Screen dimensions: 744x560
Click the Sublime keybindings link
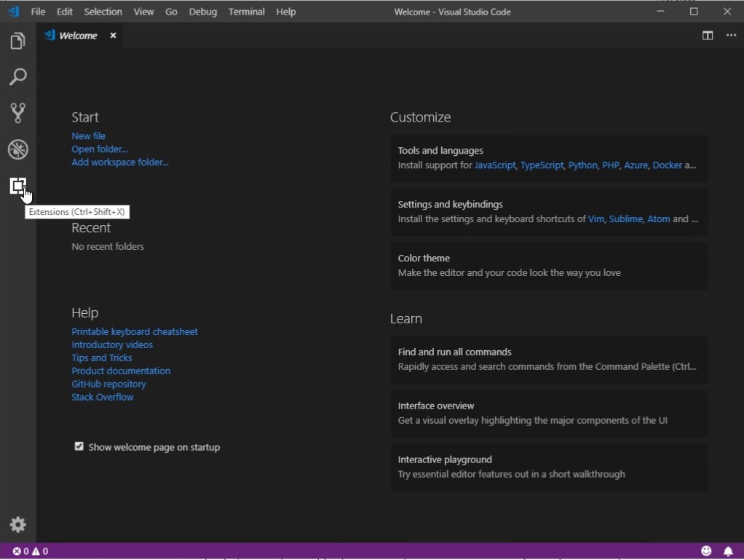click(x=625, y=219)
